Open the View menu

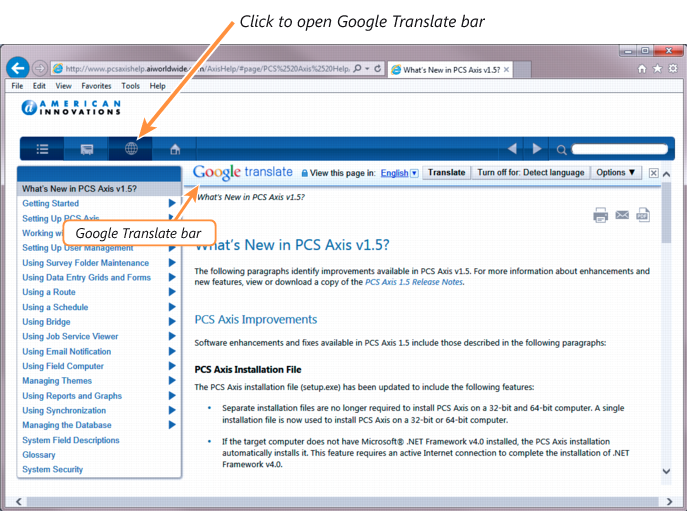click(x=63, y=86)
